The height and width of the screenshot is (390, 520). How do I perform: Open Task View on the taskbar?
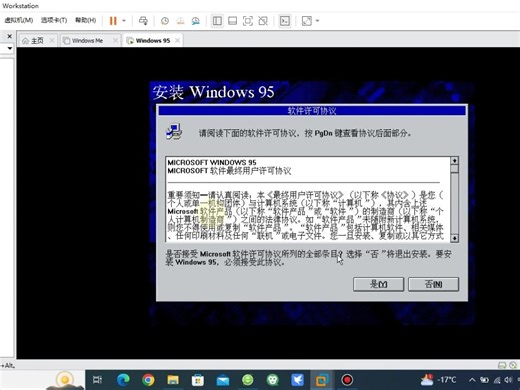(x=98, y=380)
